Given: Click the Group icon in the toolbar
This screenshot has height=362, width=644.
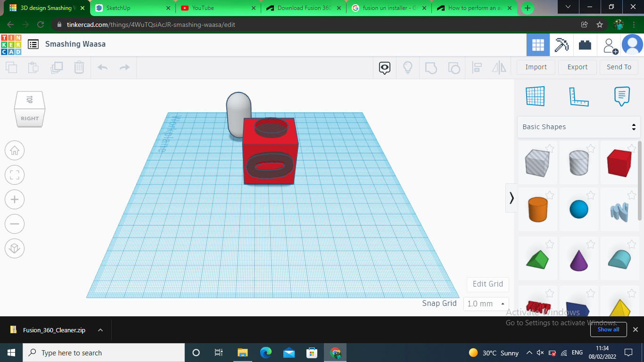Looking at the screenshot, I should point(430,67).
